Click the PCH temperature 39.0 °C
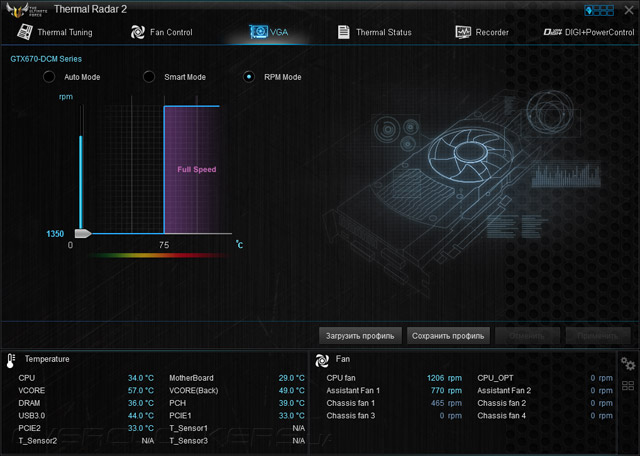 (x=291, y=403)
